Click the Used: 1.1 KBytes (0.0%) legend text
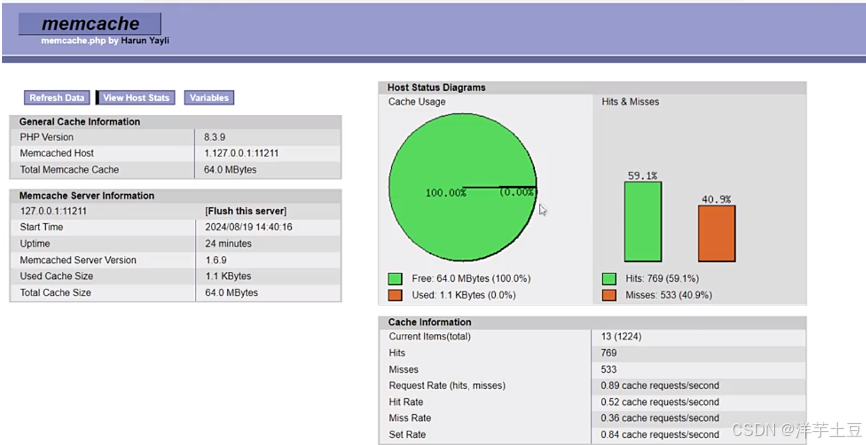The height and width of the screenshot is (445, 866). (x=464, y=295)
